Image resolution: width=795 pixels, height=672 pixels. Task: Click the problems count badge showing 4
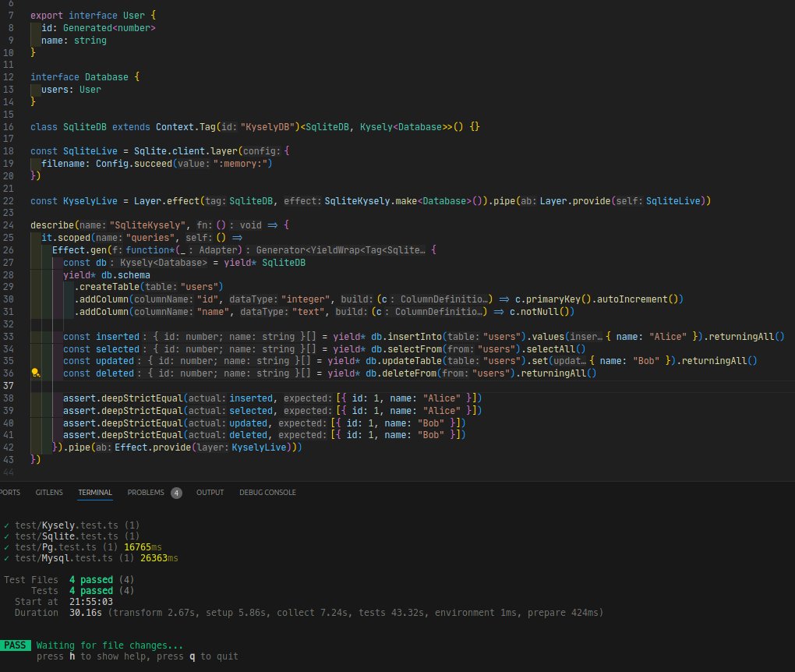point(176,493)
